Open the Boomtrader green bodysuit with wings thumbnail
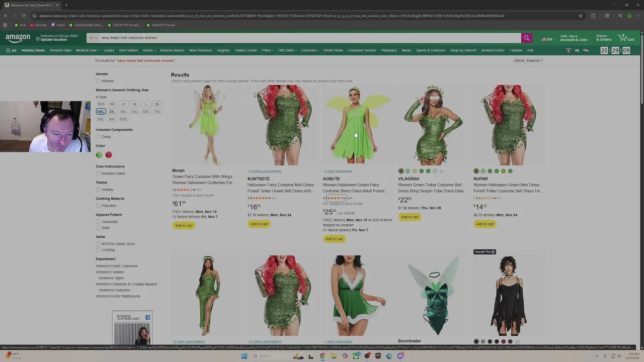The image size is (644, 362). (x=435, y=296)
